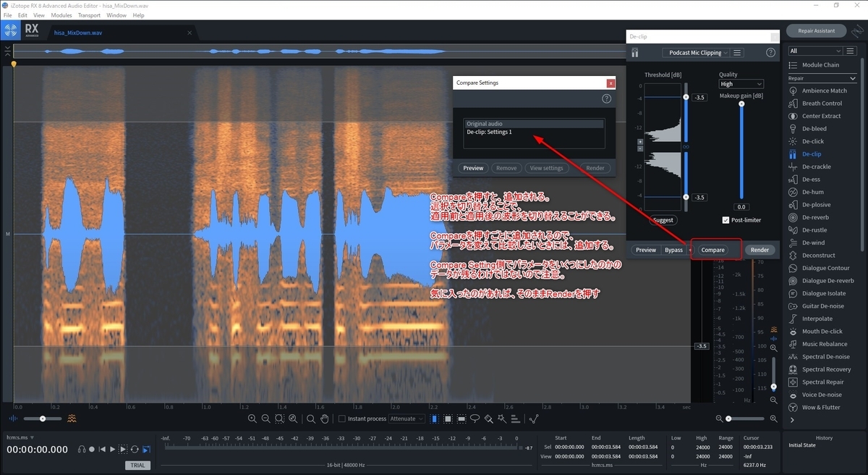868x475 pixels.
Task: Open the Podcast Mic Clipping preset dropdown
Action: 695,53
